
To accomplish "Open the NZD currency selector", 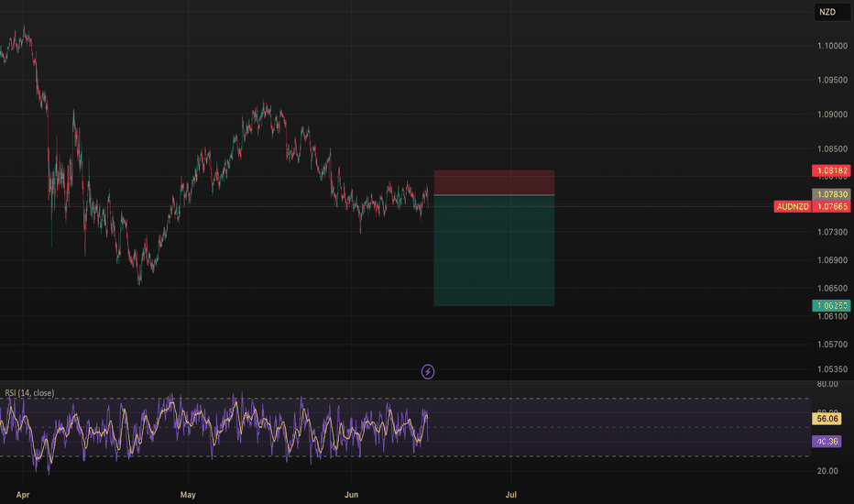I will pos(831,12).
